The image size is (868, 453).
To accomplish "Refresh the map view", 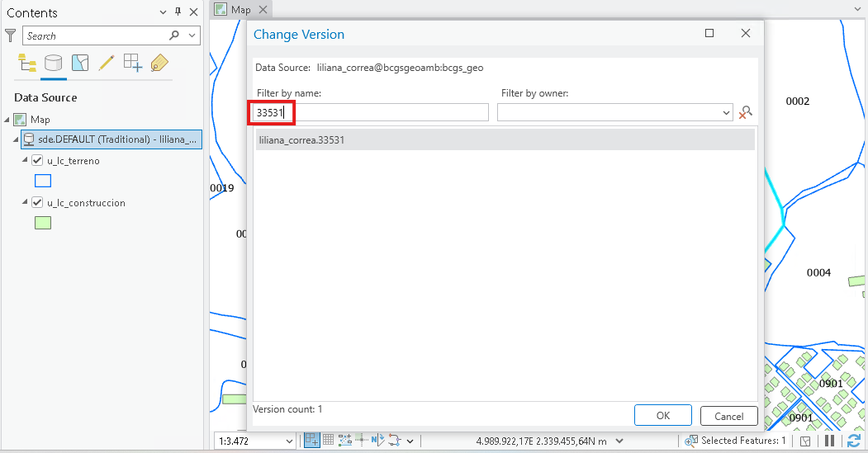I will coord(854,441).
